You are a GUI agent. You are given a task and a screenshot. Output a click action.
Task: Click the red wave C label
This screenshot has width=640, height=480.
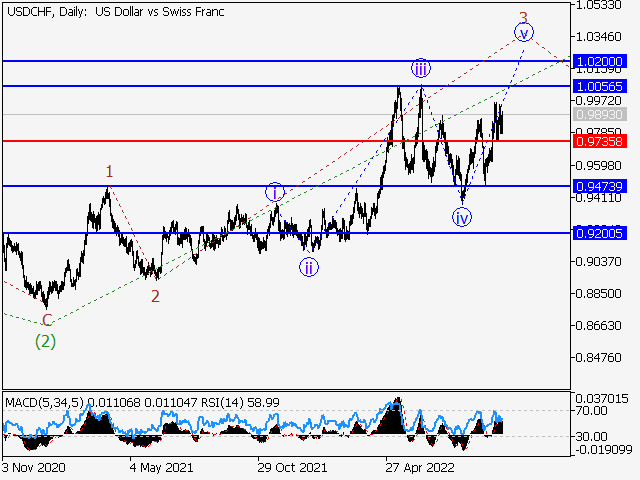pyautogui.click(x=47, y=320)
